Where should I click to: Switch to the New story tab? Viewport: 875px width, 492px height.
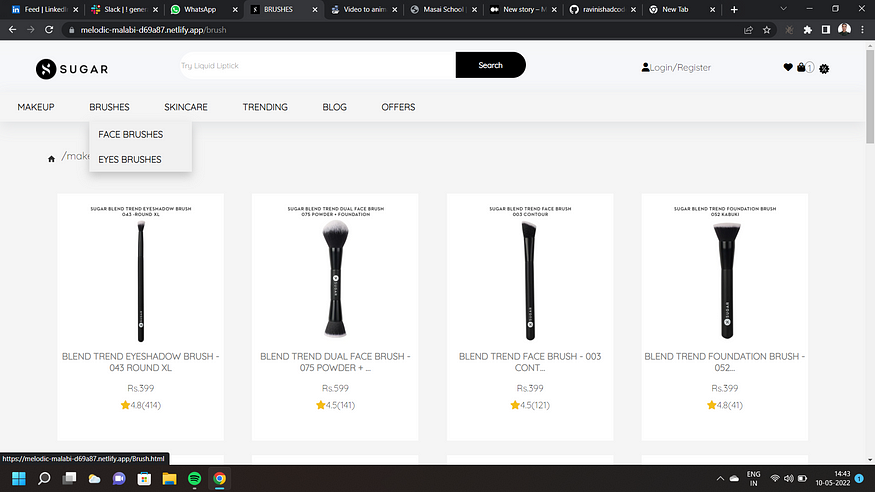[x=522, y=9]
